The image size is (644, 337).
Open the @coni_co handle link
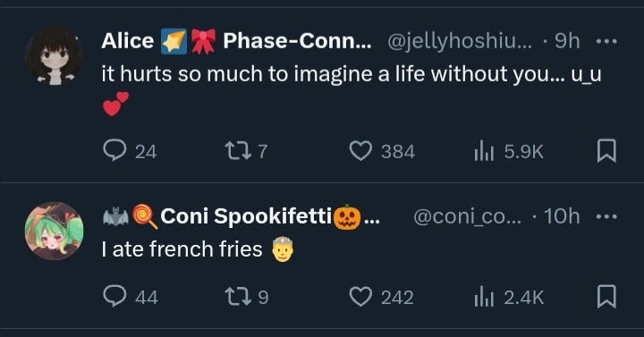(467, 216)
